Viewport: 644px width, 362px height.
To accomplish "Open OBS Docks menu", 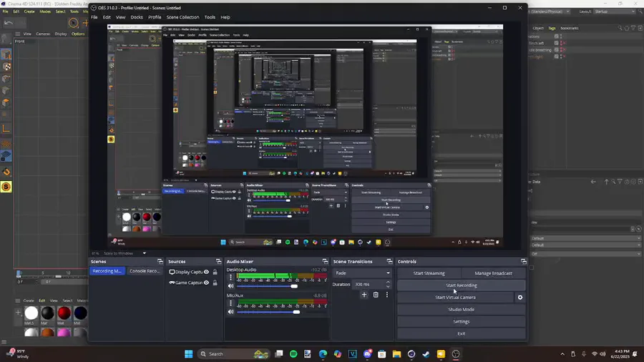I will tap(137, 17).
